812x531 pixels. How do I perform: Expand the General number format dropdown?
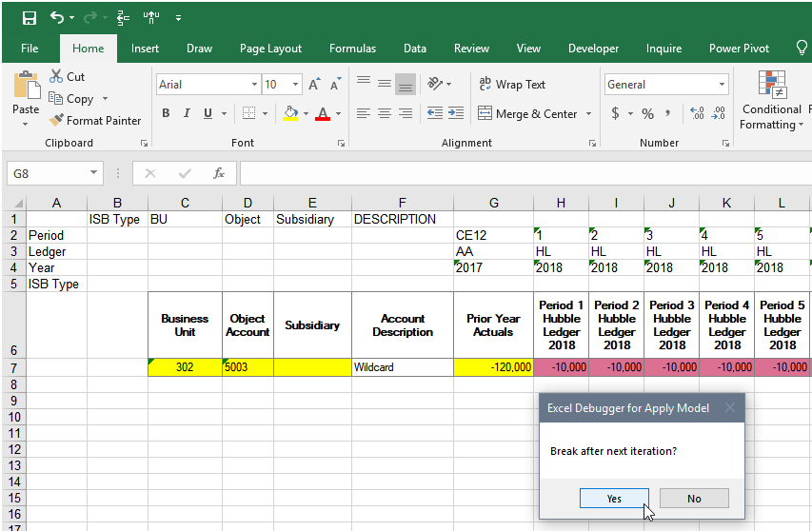click(x=722, y=85)
